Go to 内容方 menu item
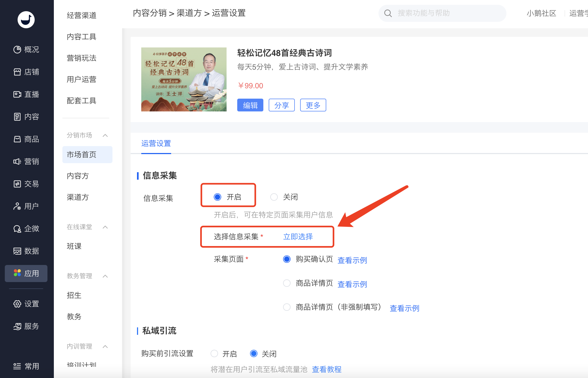This screenshot has width=588, height=378. [x=78, y=176]
